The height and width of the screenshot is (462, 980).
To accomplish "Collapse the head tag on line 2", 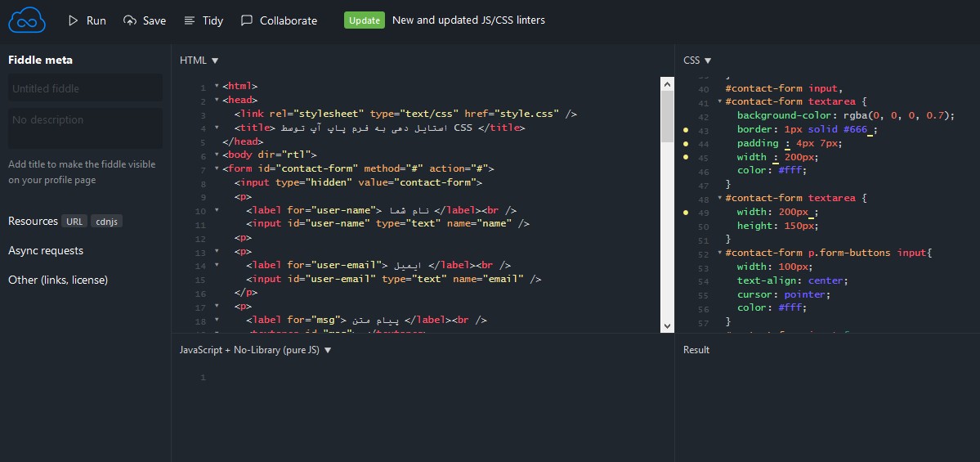I will 217,100.
